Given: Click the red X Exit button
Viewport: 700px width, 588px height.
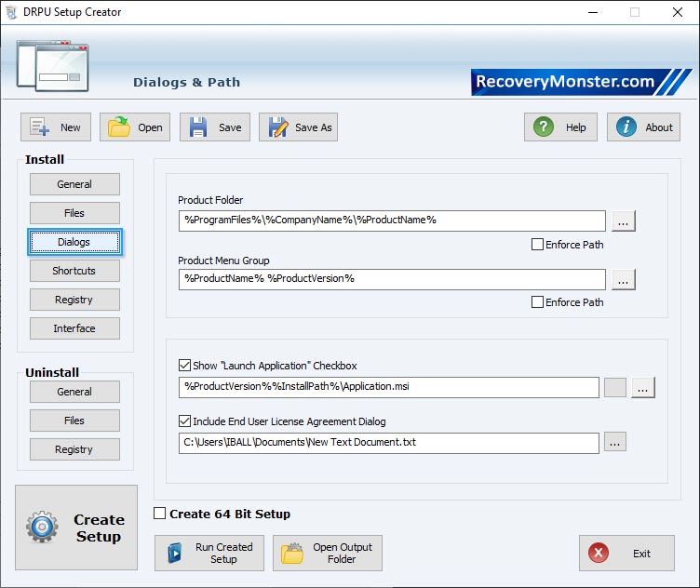Looking at the screenshot, I should (x=626, y=554).
